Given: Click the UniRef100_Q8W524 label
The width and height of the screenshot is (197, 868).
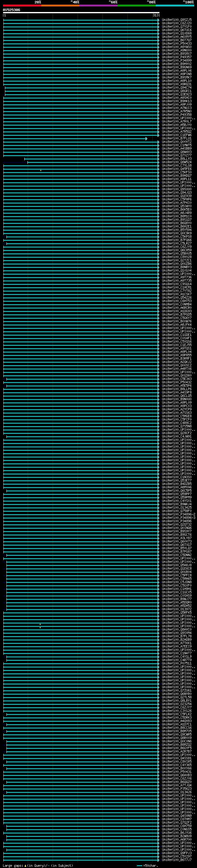Looking at the screenshot, I should click(x=177, y=162).
